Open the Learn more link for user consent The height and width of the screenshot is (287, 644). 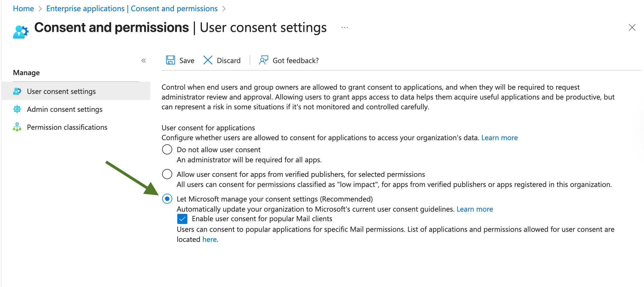pyautogui.click(x=499, y=137)
